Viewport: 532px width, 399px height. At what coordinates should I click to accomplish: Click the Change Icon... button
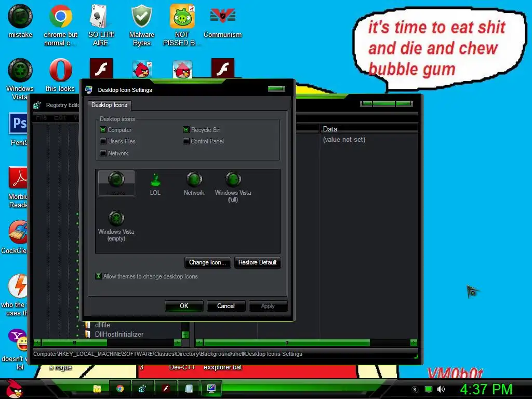pyautogui.click(x=207, y=262)
